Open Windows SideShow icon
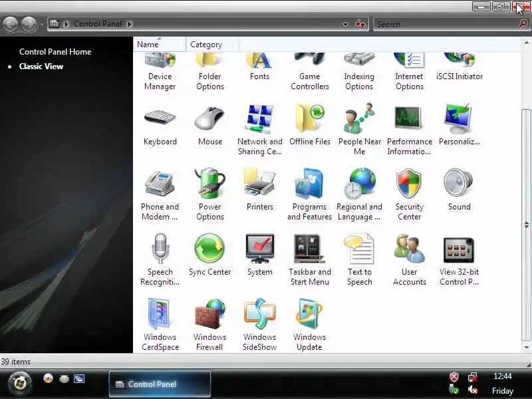Image resolution: width=532 pixels, height=399 pixels. click(259, 325)
